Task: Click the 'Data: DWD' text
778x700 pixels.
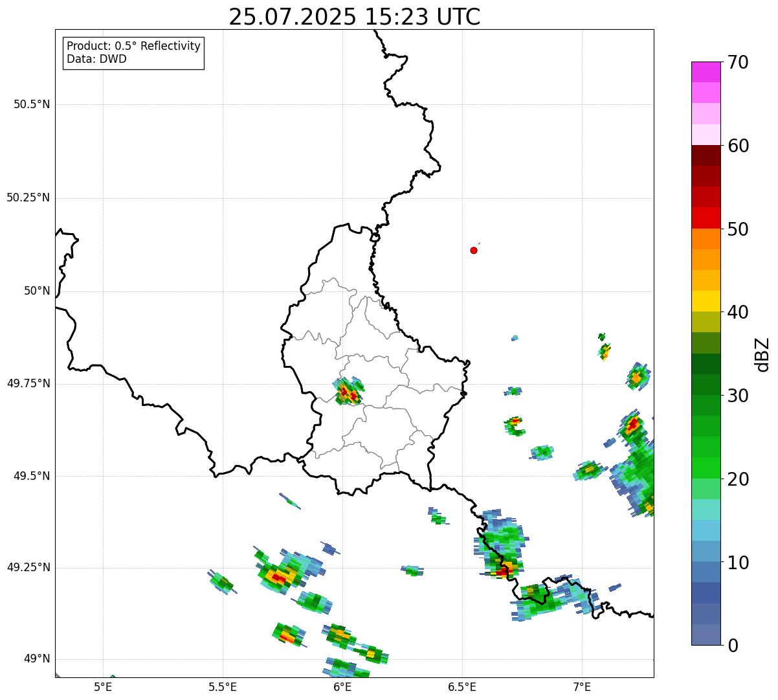Action: coord(97,59)
